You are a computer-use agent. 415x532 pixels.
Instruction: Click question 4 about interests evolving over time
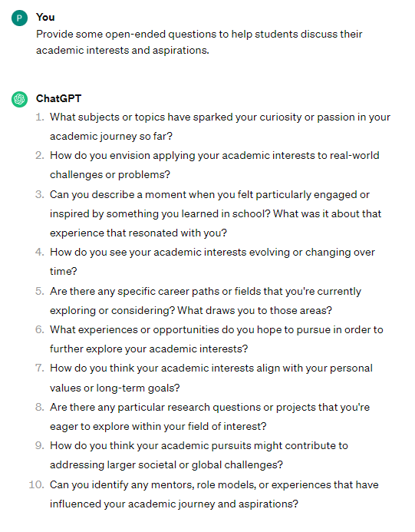click(x=212, y=262)
